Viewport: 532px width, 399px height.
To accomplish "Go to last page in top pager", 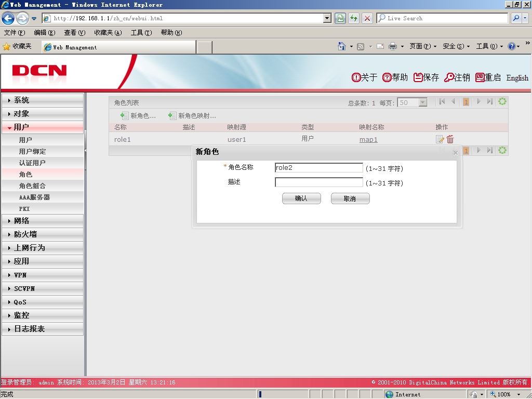I will (489, 101).
